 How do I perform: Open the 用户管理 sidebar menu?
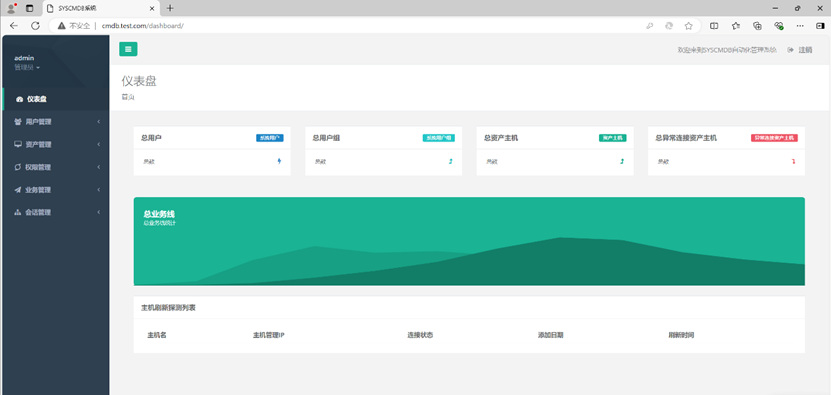55,122
